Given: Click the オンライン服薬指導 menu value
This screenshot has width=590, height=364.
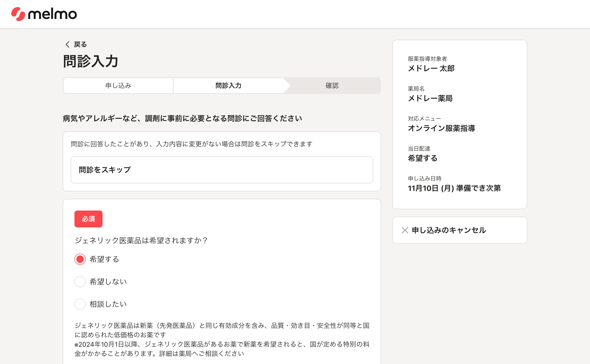Looking at the screenshot, I should pyautogui.click(x=441, y=128).
